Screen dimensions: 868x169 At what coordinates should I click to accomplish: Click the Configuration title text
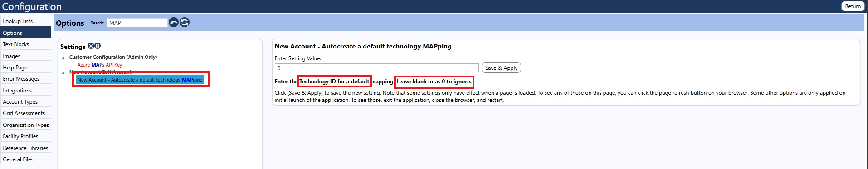coord(32,6)
